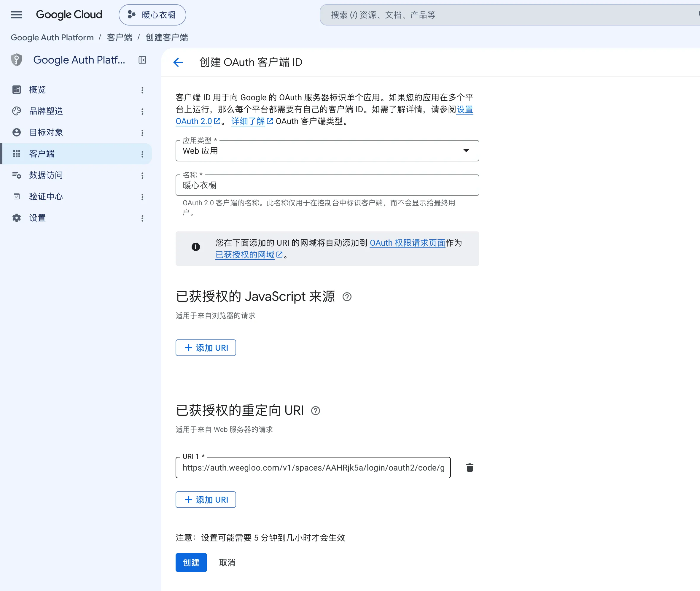Click the 客户端 grid icon
This screenshot has height=591, width=700.
(16, 154)
